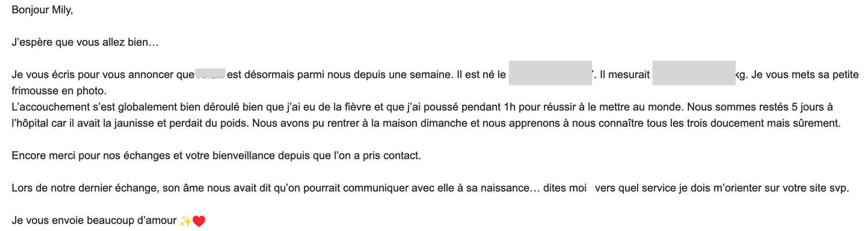Image resolution: width=868 pixels, height=231 pixels.
Task: Click the gray redacted birth date box
Action: 550,73
